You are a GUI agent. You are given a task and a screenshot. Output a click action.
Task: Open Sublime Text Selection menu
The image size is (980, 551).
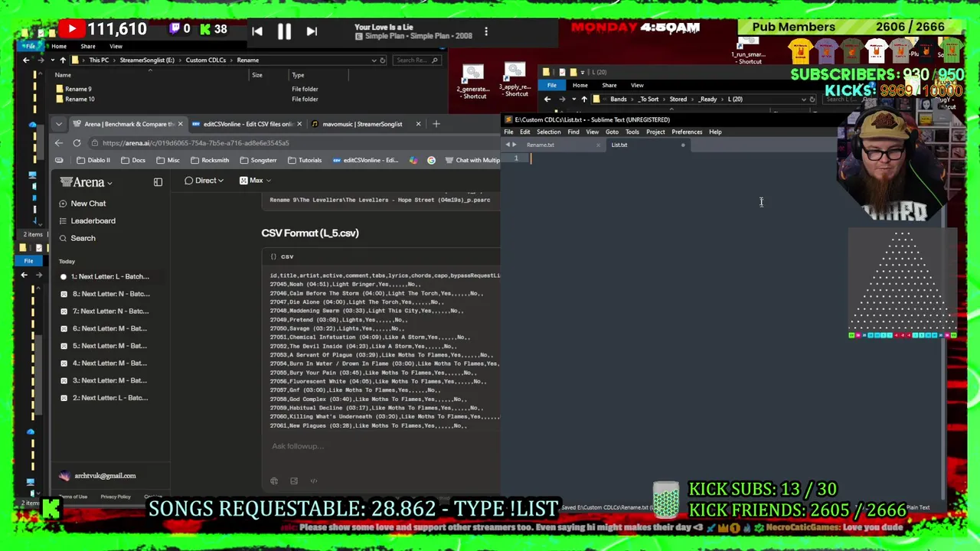coord(548,132)
